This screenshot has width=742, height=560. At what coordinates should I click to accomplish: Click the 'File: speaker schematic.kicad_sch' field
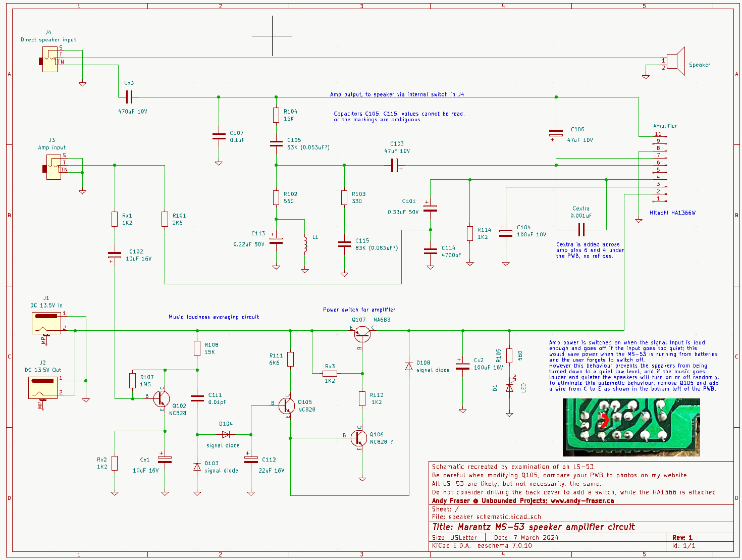point(487,517)
